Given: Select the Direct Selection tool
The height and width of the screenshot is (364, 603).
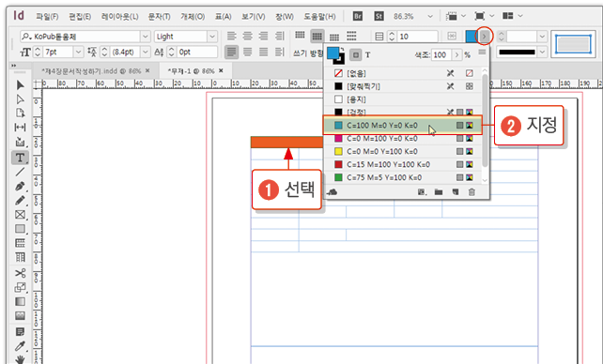Looking at the screenshot, I should pos(20,99).
